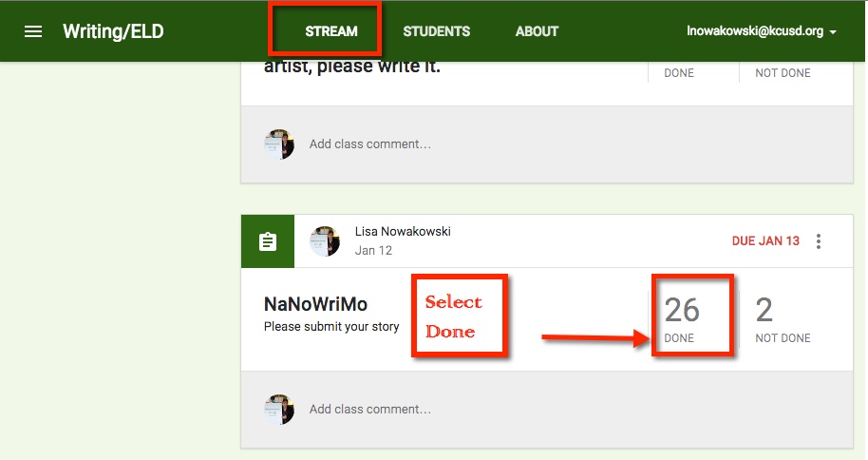The image size is (868, 460).
Task: Select the 26 Done submissions count
Action: click(x=682, y=317)
